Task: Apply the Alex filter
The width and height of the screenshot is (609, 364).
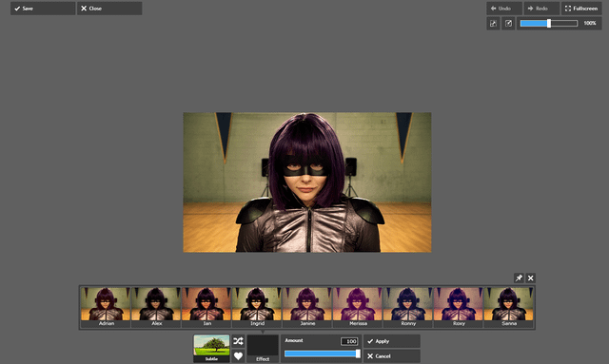Action: click(x=156, y=307)
